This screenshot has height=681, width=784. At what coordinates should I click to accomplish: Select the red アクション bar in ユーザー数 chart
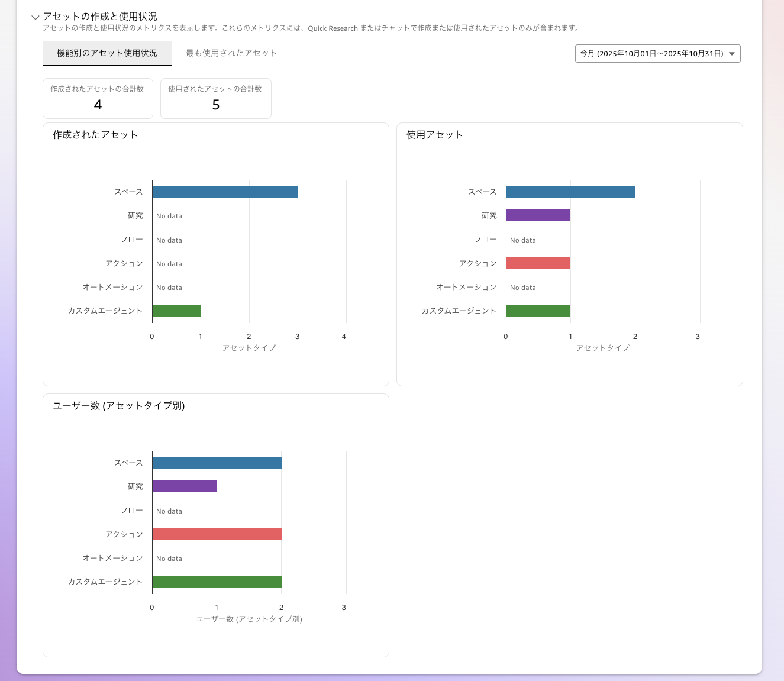click(x=217, y=534)
